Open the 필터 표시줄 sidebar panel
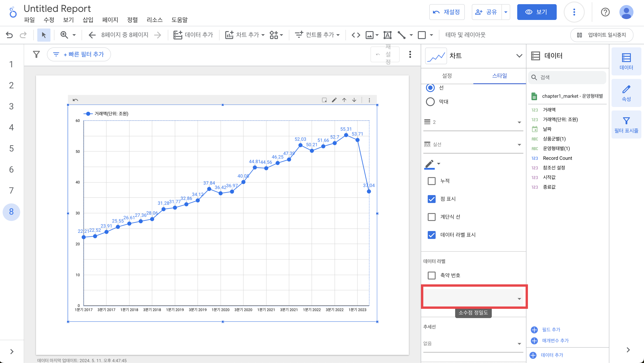Screen dimensions: 644x363 626,125
